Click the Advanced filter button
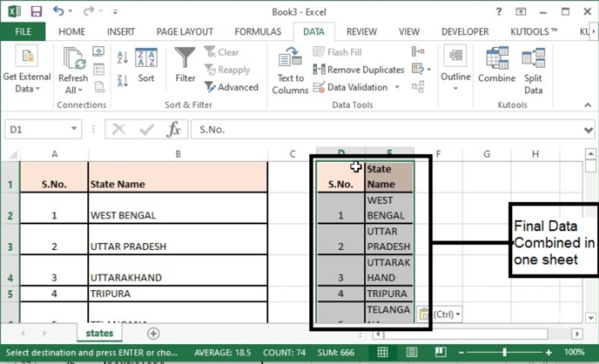 point(232,87)
